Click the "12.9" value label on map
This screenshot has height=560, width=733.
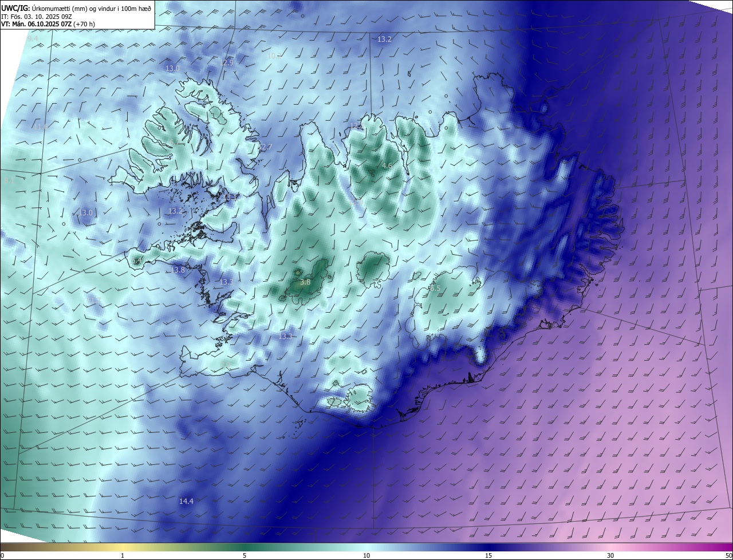tap(227, 62)
